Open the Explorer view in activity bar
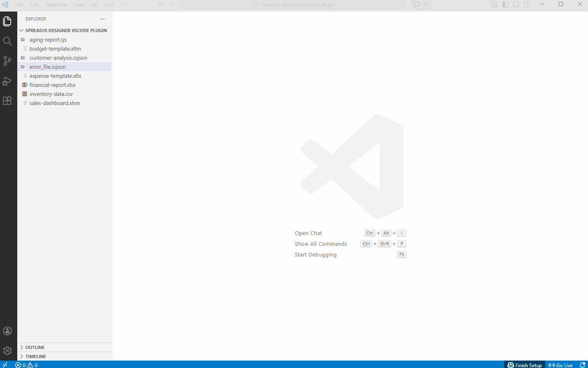The width and height of the screenshot is (588, 368). click(x=7, y=21)
